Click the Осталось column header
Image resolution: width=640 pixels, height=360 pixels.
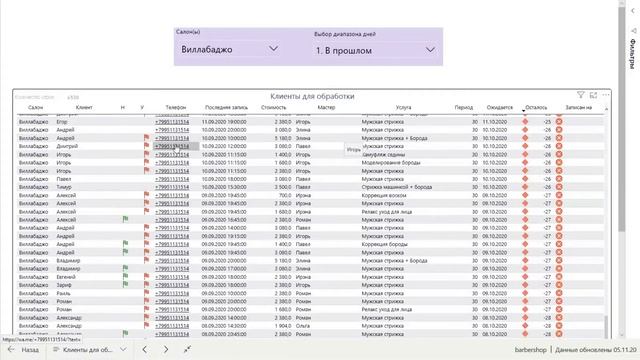[536, 107]
